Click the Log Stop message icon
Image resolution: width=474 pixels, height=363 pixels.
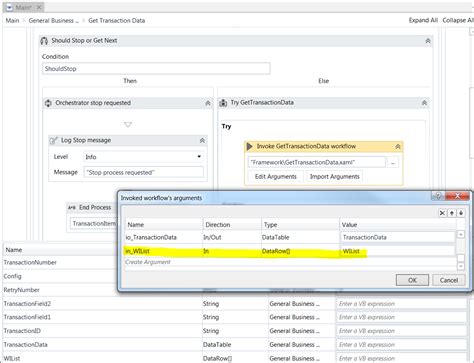coord(54,140)
